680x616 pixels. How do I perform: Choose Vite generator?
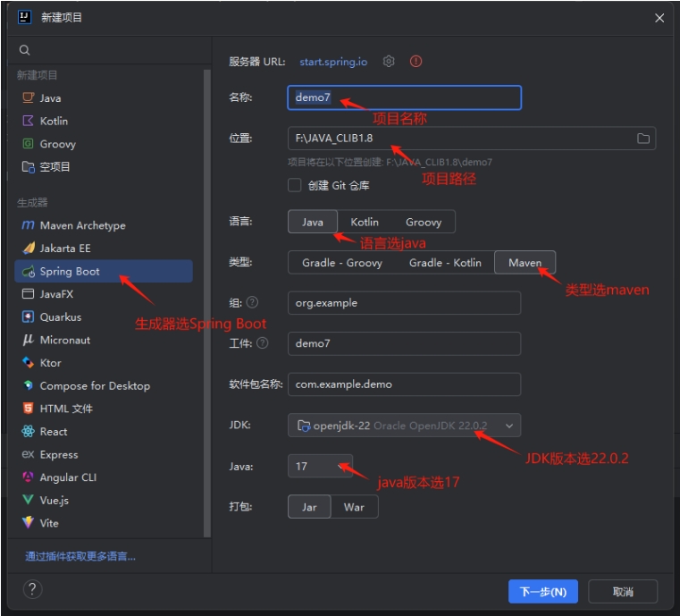point(104,523)
